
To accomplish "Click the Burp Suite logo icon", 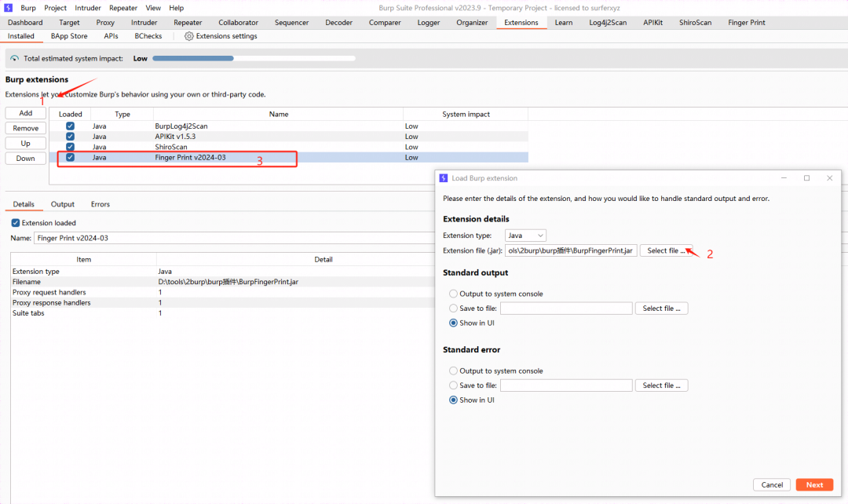I will pyautogui.click(x=8, y=8).
